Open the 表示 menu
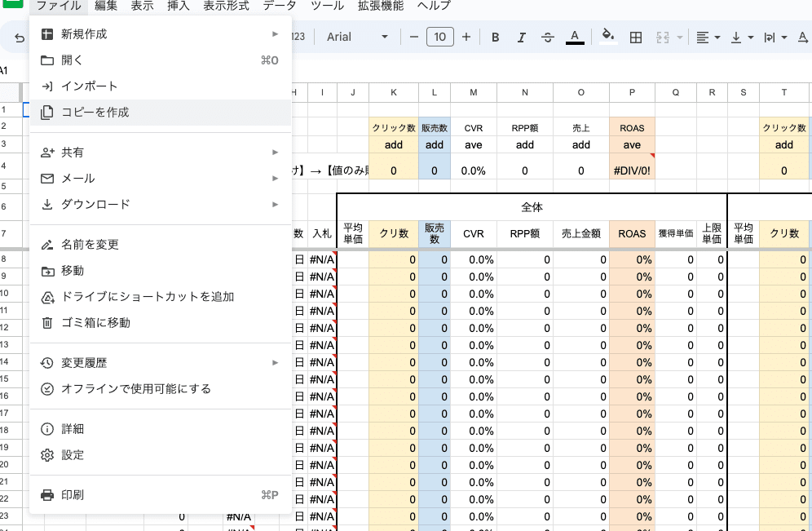The height and width of the screenshot is (531, 812). click(x=142, y=6)
